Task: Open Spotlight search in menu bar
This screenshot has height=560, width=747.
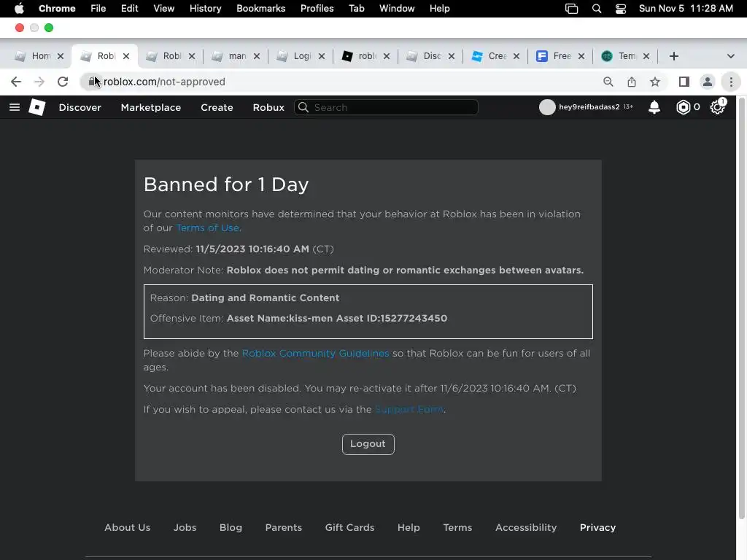Action: (597, 9)
